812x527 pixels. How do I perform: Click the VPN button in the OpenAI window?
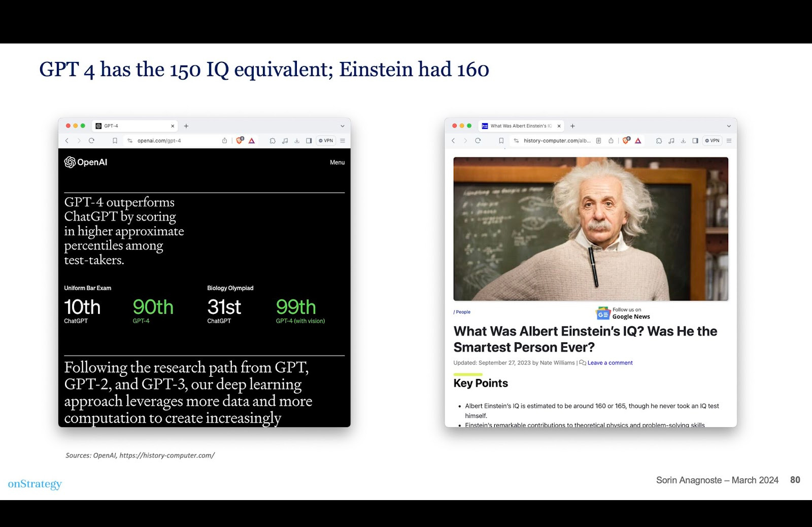click(x=326, y=141)
